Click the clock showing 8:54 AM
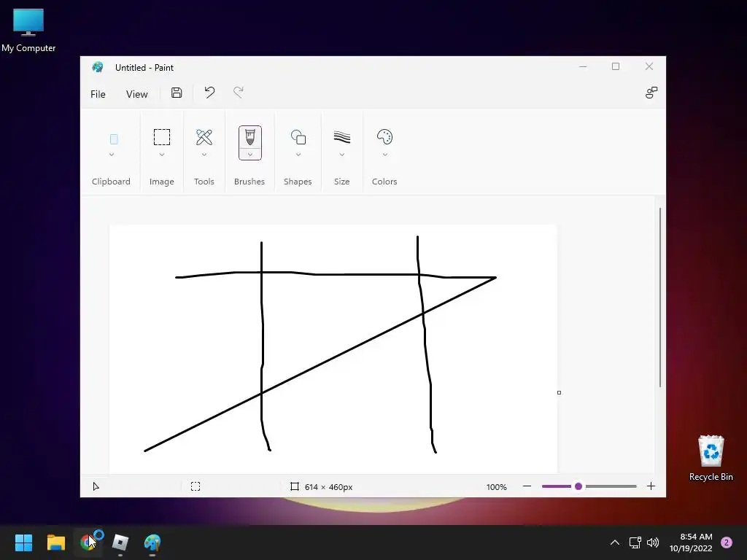 [696, 537]
